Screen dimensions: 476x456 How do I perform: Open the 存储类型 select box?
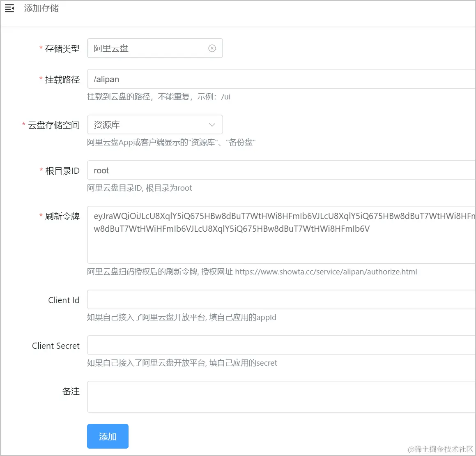point(155,48)
